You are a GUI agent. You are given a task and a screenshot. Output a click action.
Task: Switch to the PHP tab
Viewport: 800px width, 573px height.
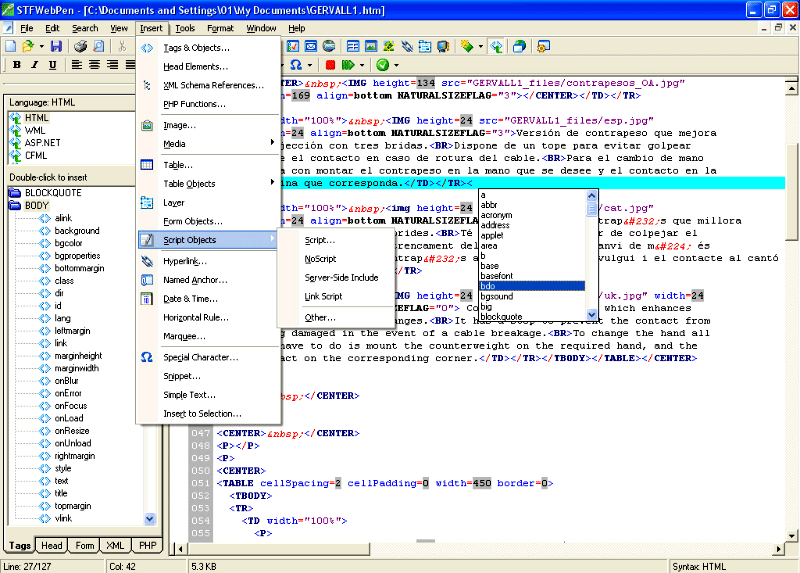pyautogui.click(x=147, y=545)
